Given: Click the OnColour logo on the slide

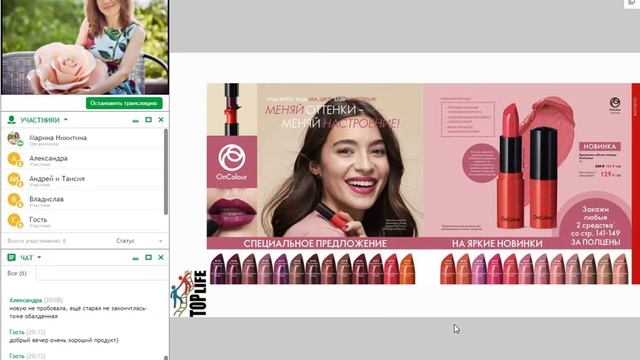Looking at the screenshot, I should (232, 162).
